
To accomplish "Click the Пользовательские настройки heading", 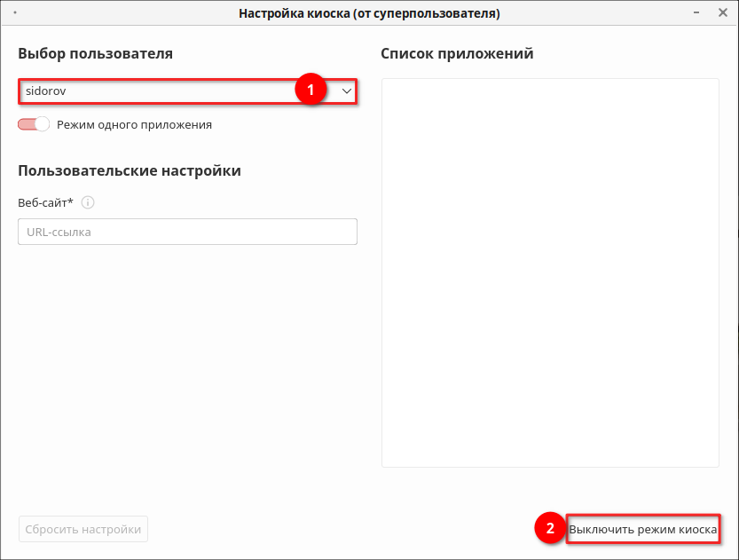I will pos(130,170).
